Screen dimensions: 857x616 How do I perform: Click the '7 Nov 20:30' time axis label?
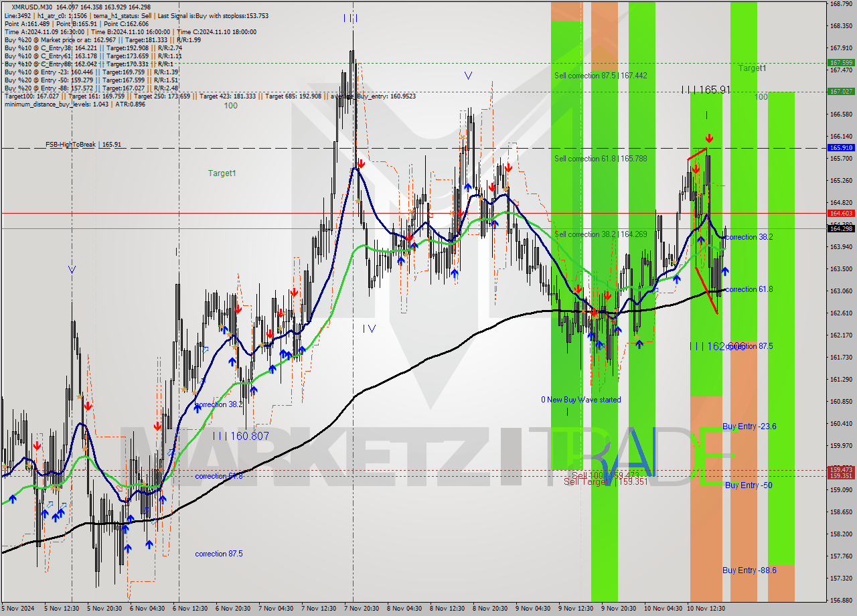(x=362, y=609)
